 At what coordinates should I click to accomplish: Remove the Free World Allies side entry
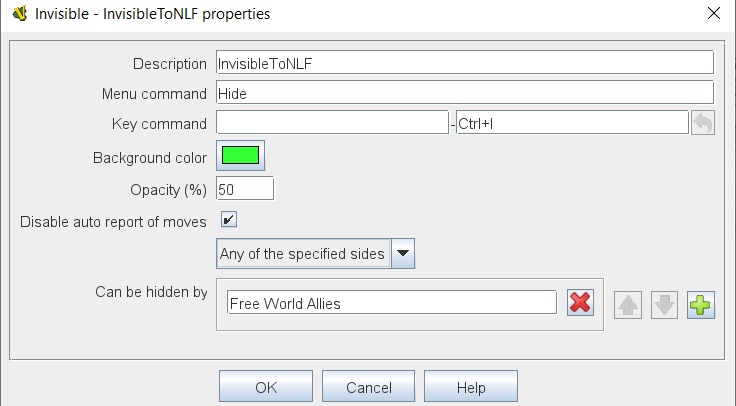click(580, 304)
